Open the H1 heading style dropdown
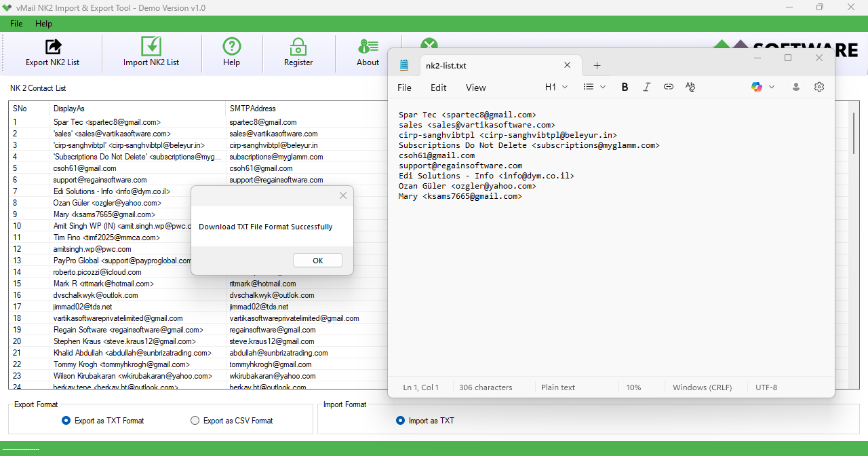 coord(555,87)
